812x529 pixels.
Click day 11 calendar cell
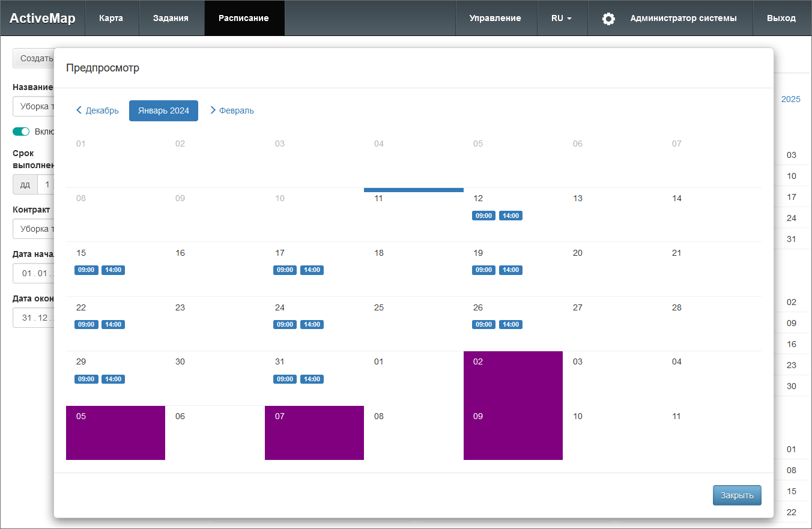click(414, 215)
